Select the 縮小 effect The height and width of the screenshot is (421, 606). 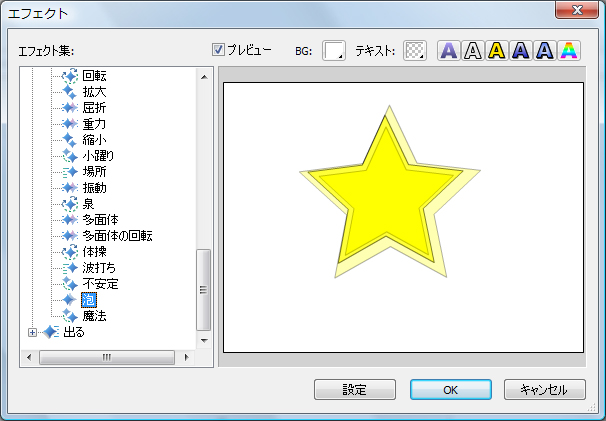(94, 140)
